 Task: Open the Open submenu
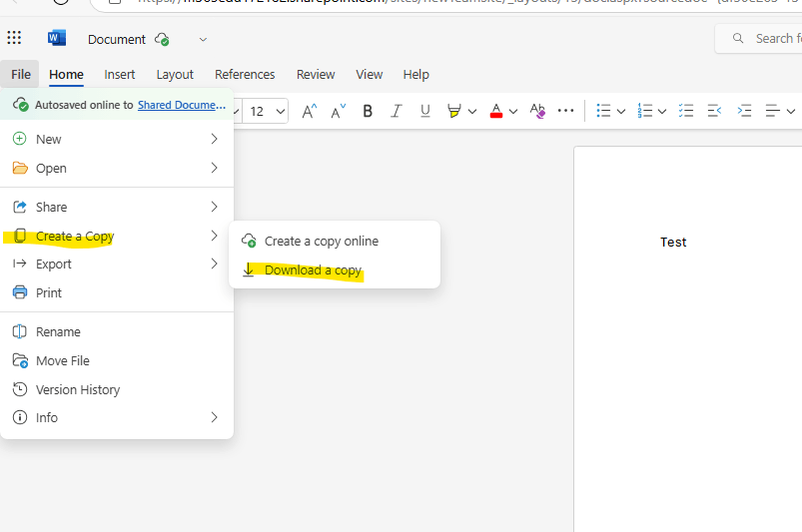coord(117,168)
